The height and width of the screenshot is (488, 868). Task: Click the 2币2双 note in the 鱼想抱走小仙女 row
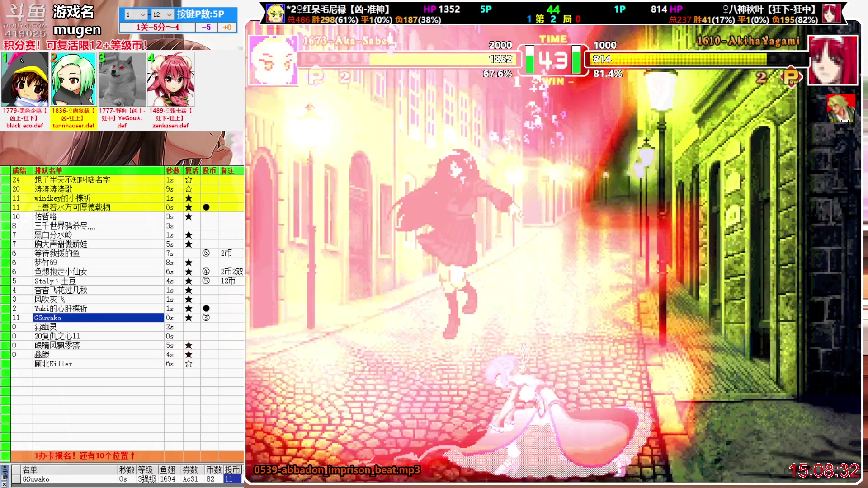click(x=232, y=272)
